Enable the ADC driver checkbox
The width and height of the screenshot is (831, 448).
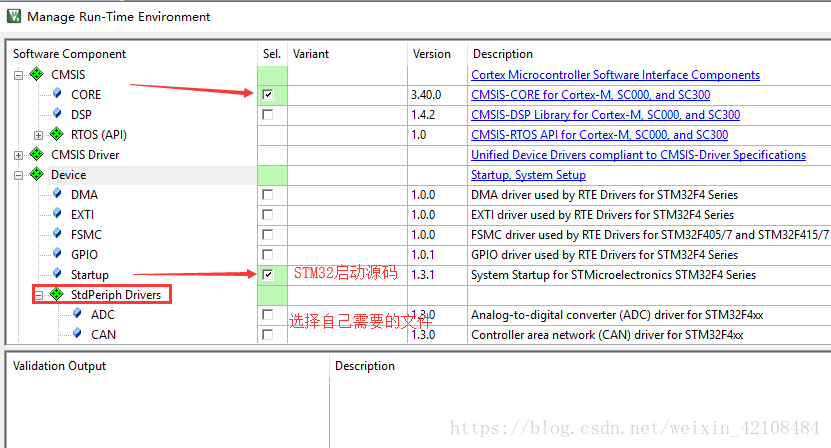(268, 315)
